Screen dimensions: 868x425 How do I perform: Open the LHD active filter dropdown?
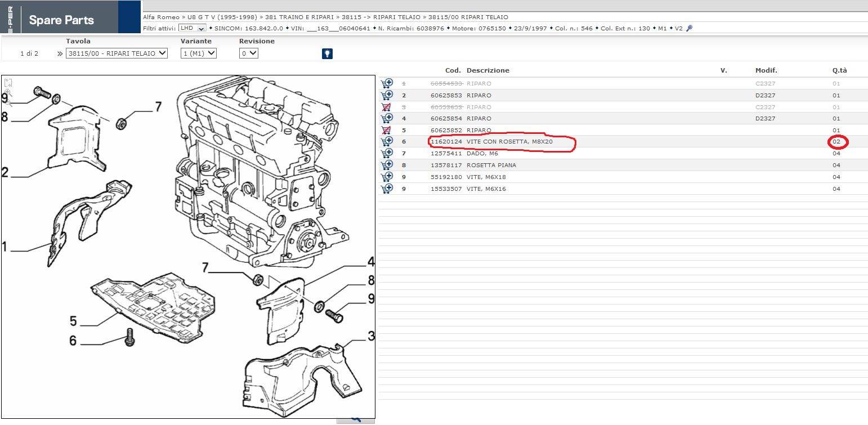click(192, 28)
